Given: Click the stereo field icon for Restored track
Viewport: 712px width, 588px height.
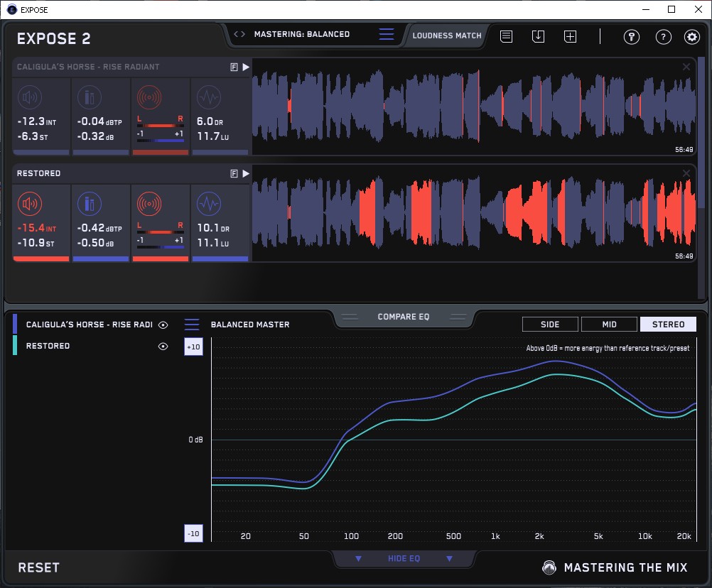Looking at the screenshot, I should coord(149,204).
